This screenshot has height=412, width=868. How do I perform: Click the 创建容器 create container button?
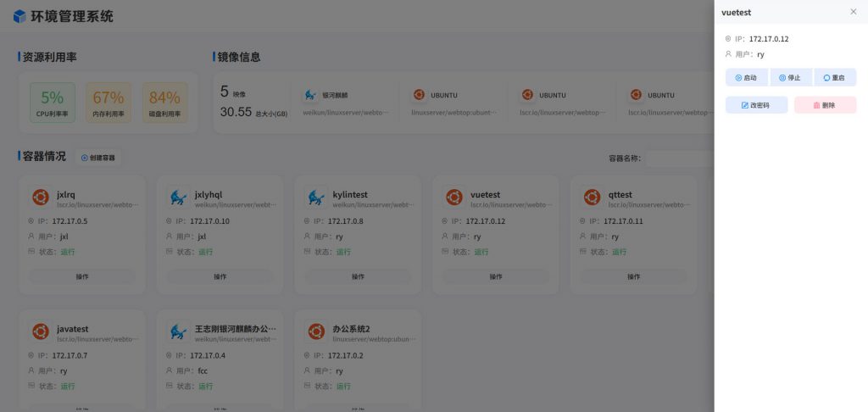click(x=98, y=158)
